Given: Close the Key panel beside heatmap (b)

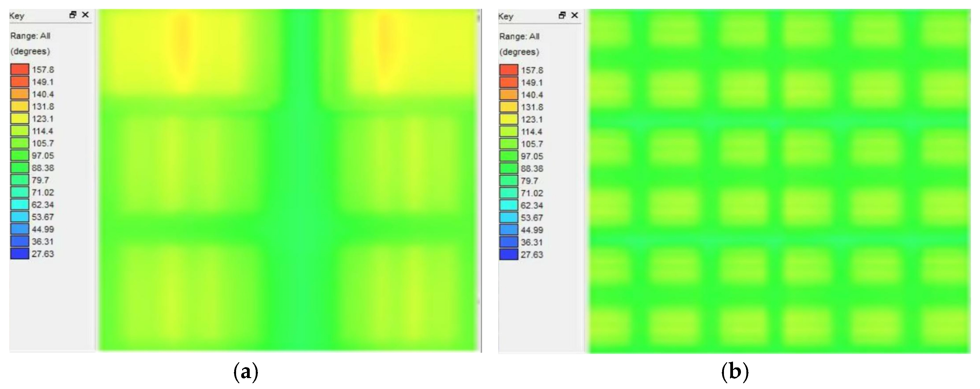Looking at the screenshot, I should pos(575,15).
